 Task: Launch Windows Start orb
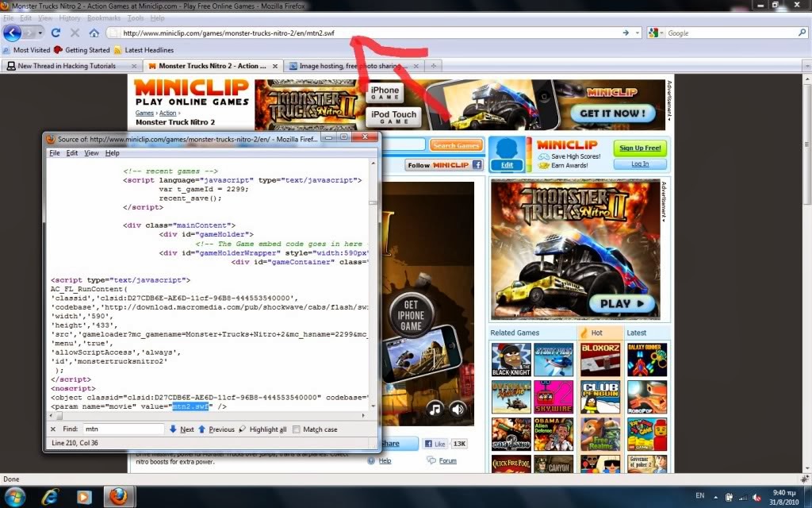point(13,497)
